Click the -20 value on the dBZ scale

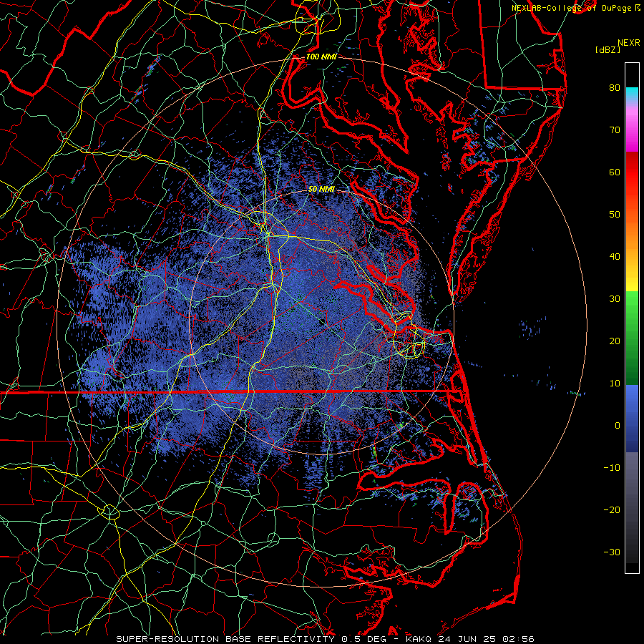tap(612, 510)
